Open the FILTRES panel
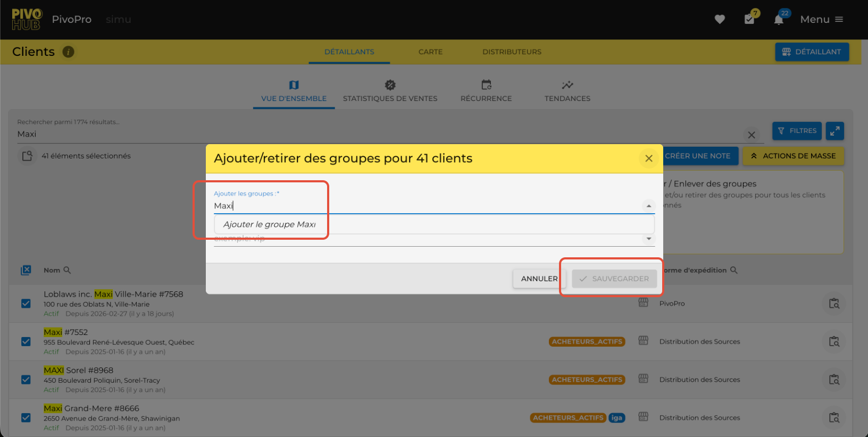 click(x=797, y=131)
